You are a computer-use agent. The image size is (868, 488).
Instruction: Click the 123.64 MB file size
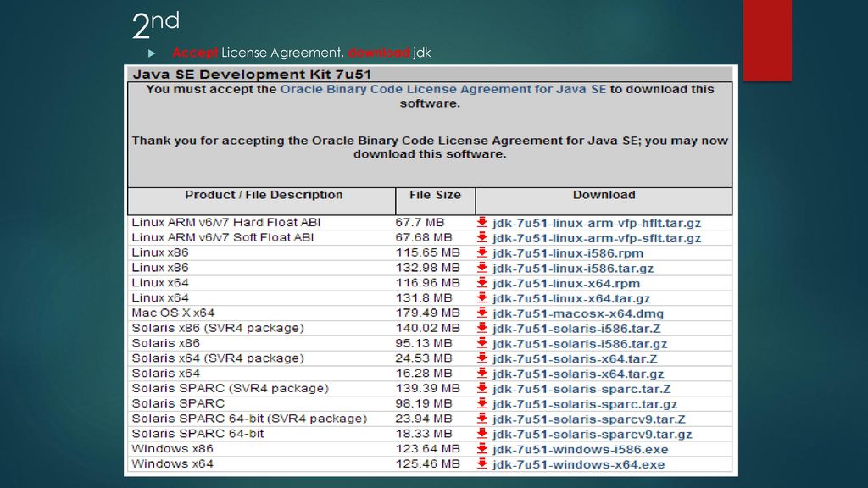point(427,449)
